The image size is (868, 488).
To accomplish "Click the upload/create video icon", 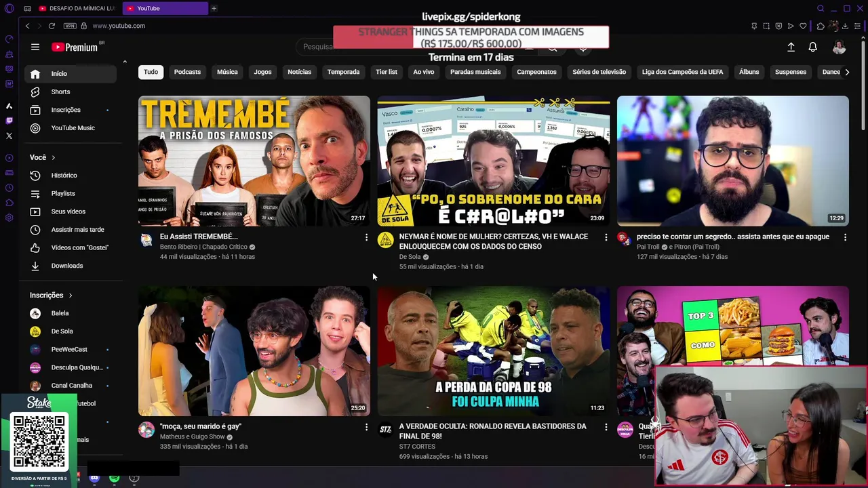I will (x=791, y=47).
